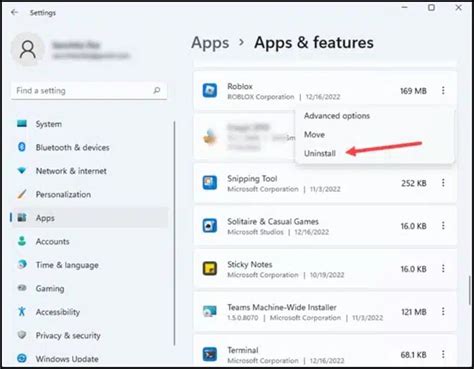
Task: Select Accounts in sidebar
Action: (52, 241)
